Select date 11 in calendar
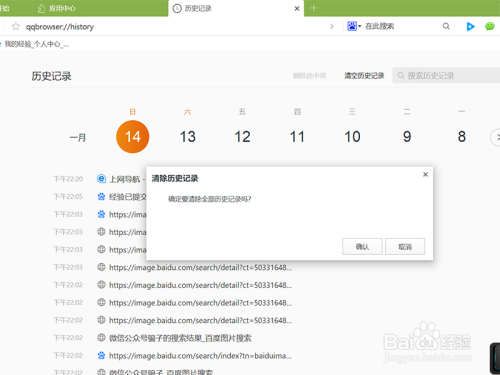 (x=297, y=137)
